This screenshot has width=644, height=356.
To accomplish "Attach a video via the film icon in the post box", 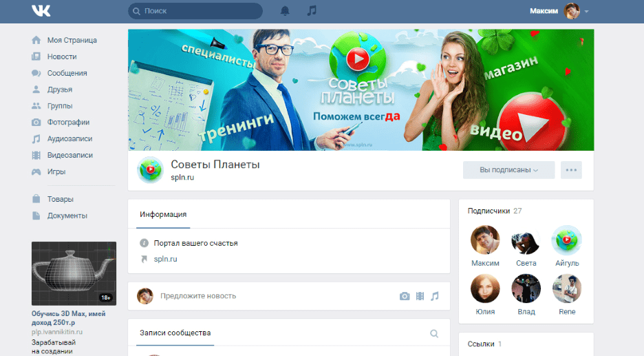I will [x=420, y=296].
